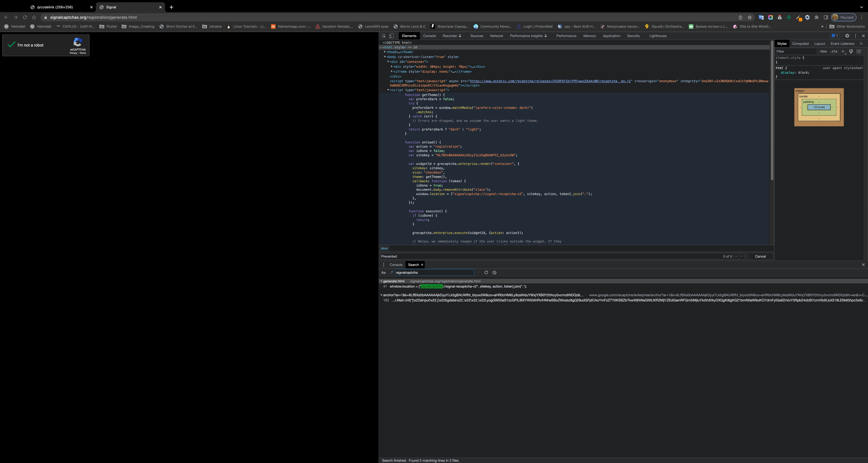Screen dimensions: 868x463
Task: Open the Computed styles tab
Action: (x=800, y=43)
